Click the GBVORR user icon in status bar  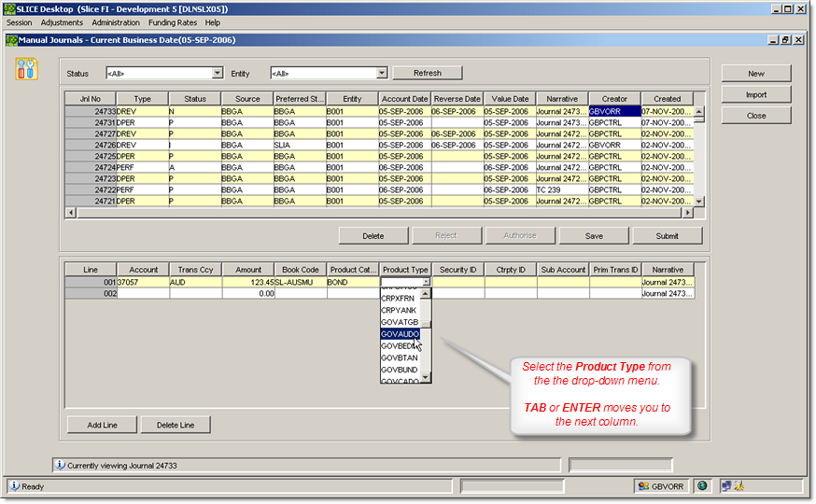tap(643, 485)
